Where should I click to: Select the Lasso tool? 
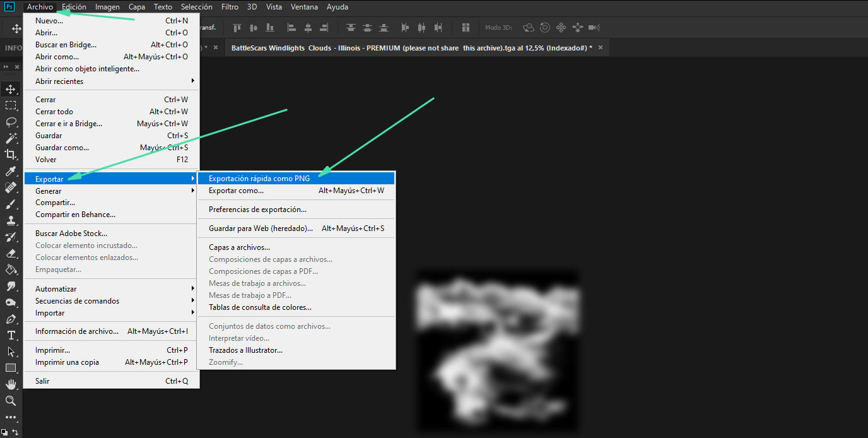click(11, 122)
